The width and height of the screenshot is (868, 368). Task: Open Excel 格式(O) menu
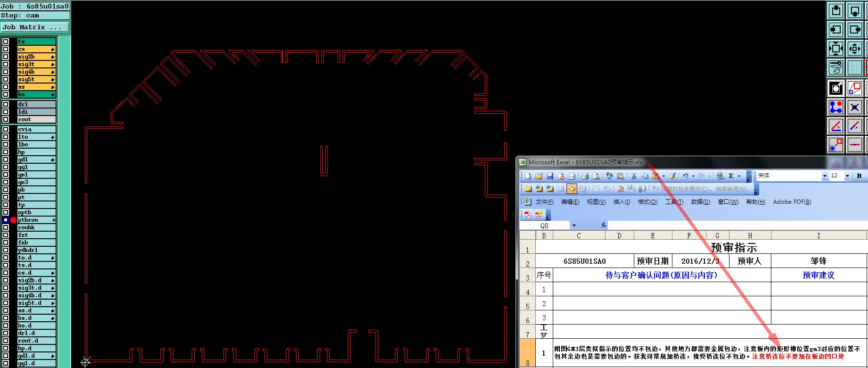[x=647, y=202]
